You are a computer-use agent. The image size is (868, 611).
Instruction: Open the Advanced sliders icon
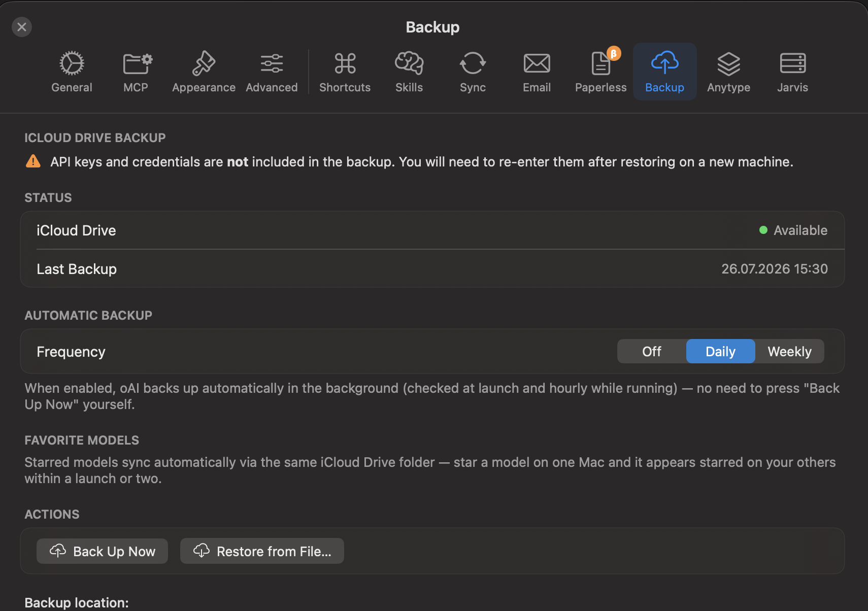[272, 63]
